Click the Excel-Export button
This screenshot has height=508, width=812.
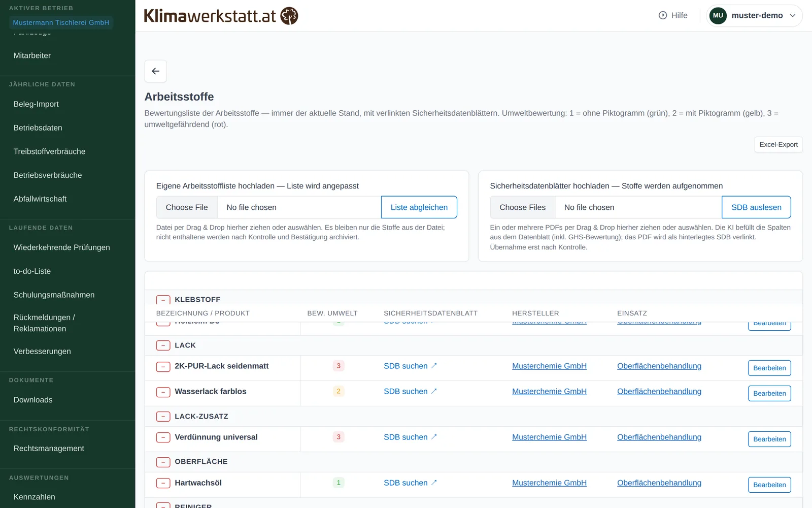(779, 145)
